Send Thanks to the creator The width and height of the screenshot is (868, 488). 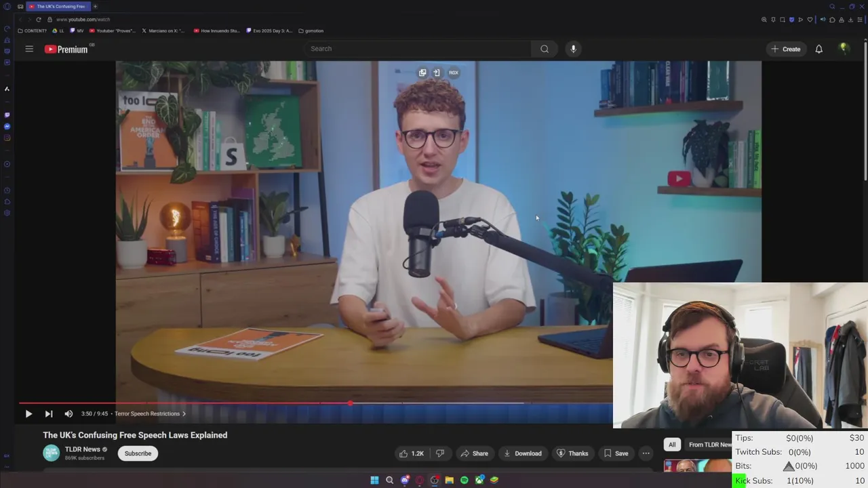click(572, 453)
